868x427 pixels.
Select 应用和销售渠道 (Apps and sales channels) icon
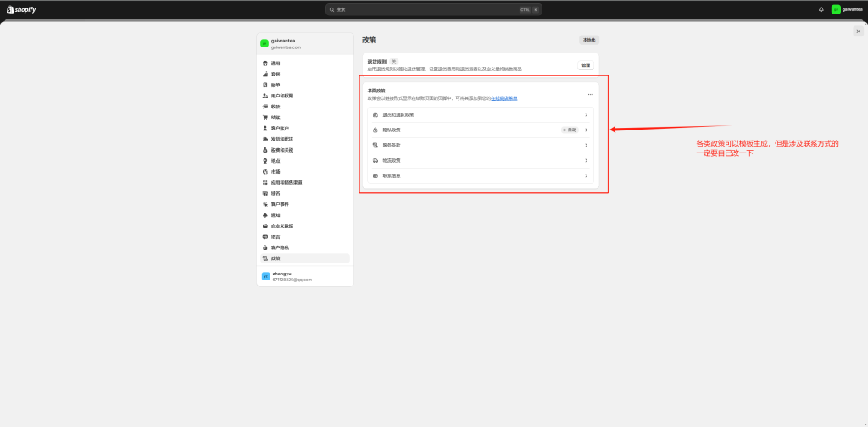[265, 182]
